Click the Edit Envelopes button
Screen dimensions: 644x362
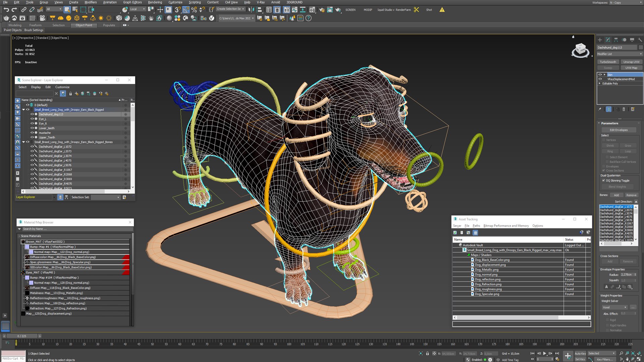(x=619, y=130)
